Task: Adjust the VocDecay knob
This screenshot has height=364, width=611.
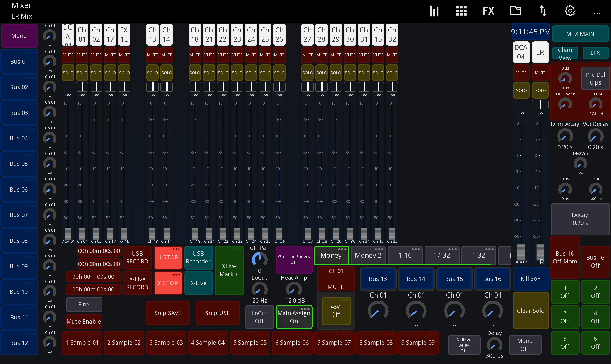Action: point(595,136)
